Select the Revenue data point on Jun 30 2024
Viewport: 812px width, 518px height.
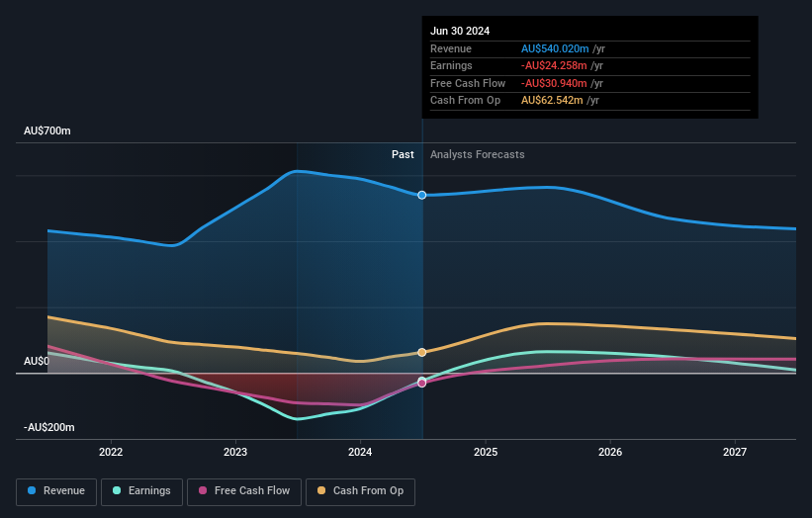click(x=422, y=195)
